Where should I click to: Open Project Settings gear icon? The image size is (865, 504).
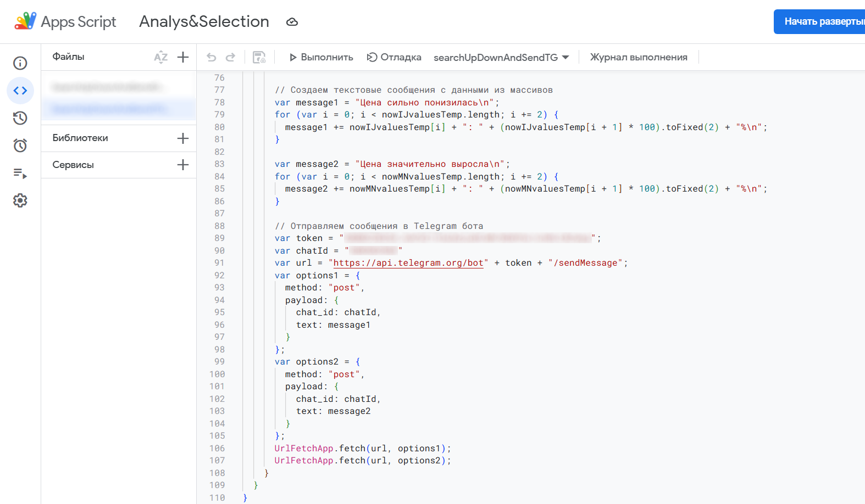[20, 200]
